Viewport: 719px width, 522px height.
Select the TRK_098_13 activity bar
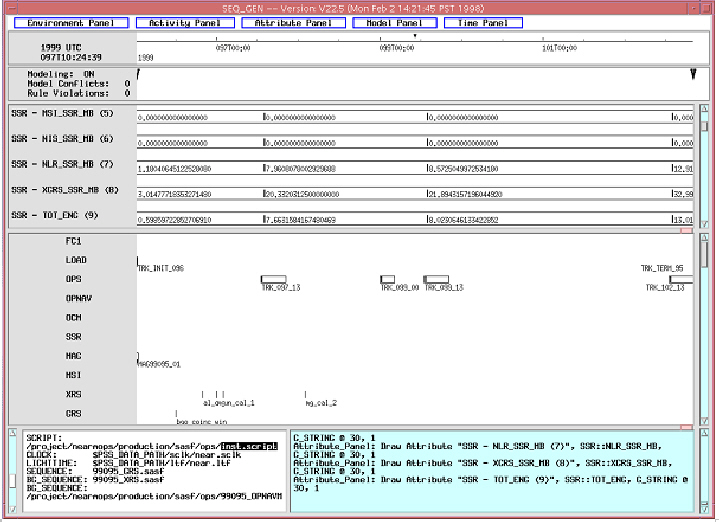(x=436, y=279)
